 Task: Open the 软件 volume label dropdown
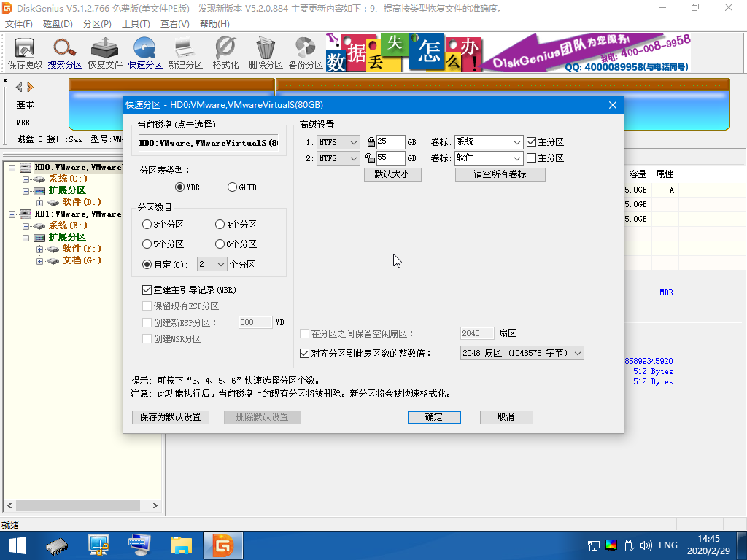point(517,158)
